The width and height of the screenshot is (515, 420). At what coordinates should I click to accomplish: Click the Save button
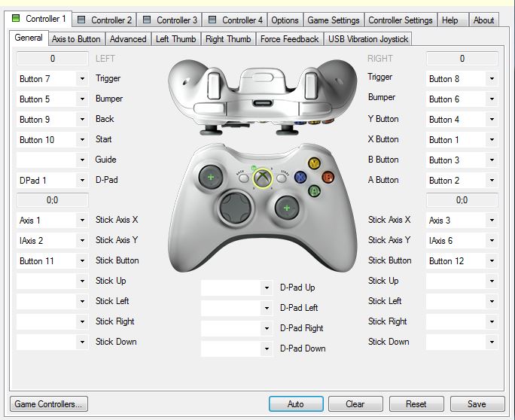tap(477, 404)
